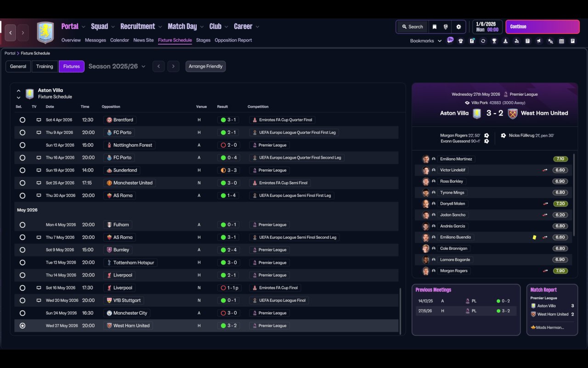
Task: Click West Ham United crest in match summary
Action: click(513, 113)
